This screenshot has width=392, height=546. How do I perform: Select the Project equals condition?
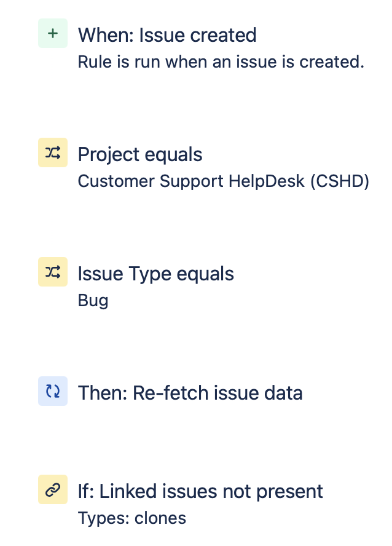[x=139, y=154]
